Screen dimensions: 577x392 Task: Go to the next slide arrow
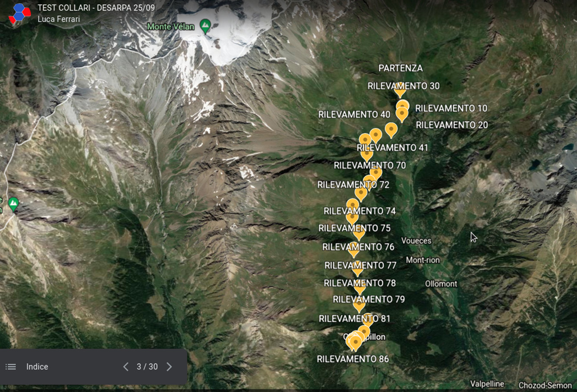[169, 367]
